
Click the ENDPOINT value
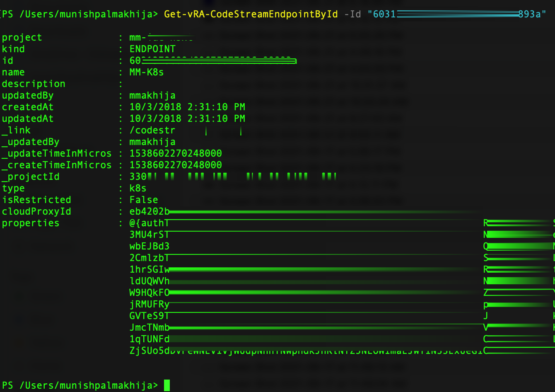(152, 49)
